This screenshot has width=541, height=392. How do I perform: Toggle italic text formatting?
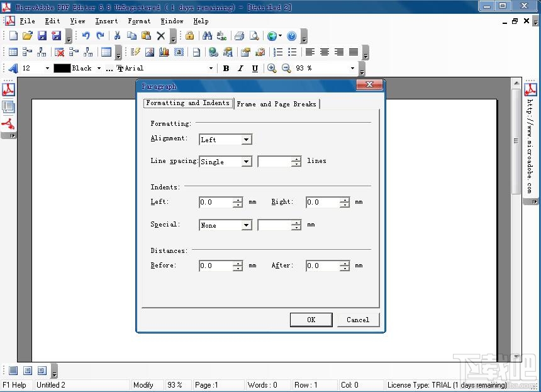pyautogui.click(x=240, y=68)
